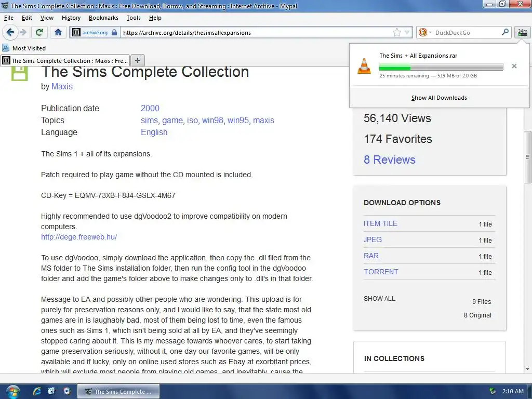Open the View menu
The width and height of the screenshot is (532, 399).
[x=47, y=18]
